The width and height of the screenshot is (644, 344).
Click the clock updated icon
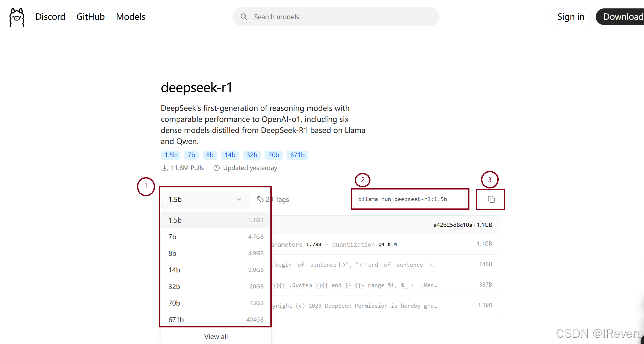click(217, 168)
